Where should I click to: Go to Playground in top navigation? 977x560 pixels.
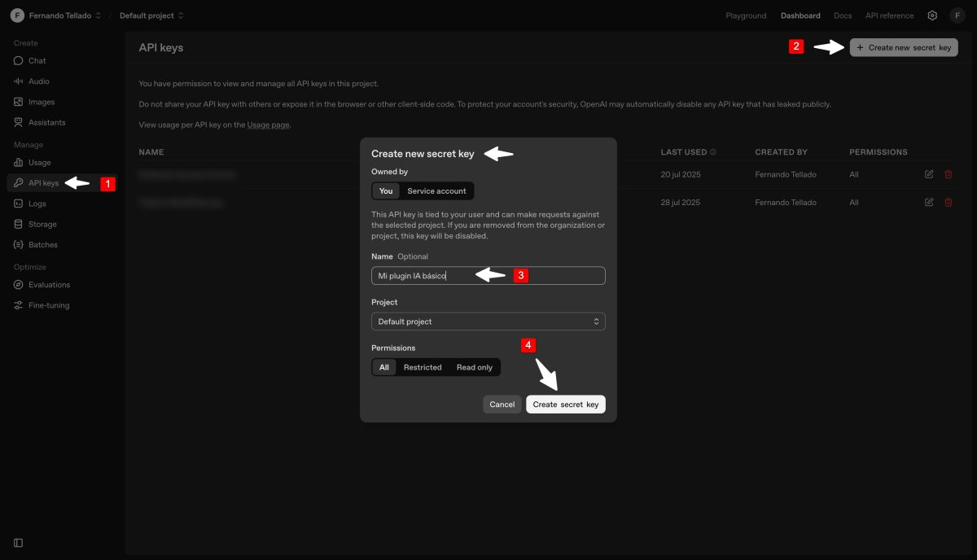pyautogui.click(x=746, y=15)
